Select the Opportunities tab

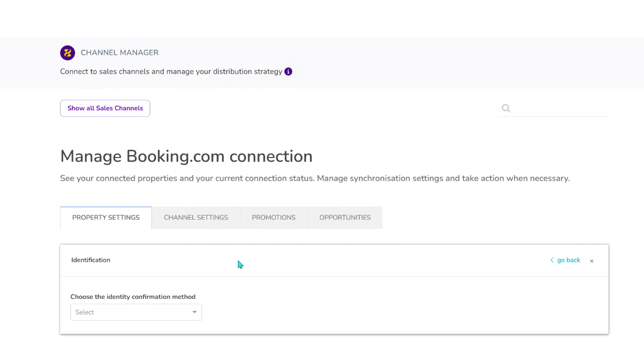point(345,218)
